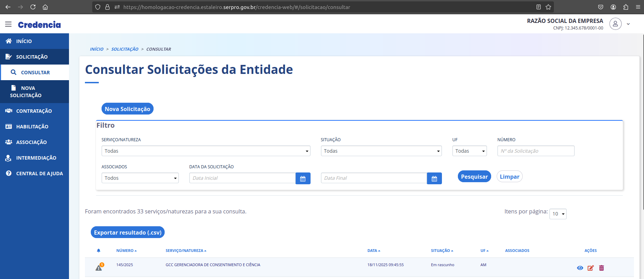The width and height of the screenshot is (644, 279).
Task: Click the browser back arrow
Action: pyautogui.click(x=8, y=7)
